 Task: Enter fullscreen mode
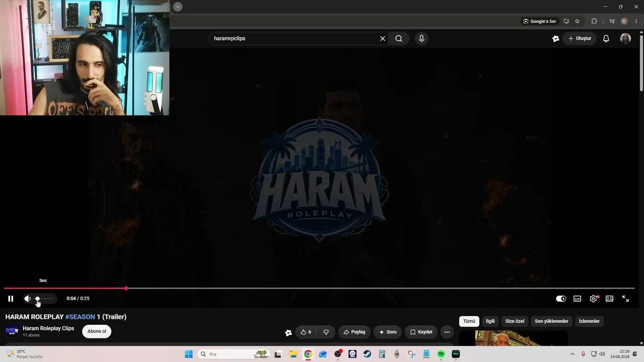625,299
